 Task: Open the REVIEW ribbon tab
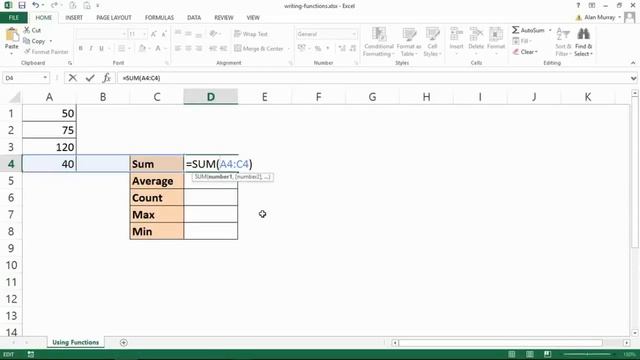(224, 18)
